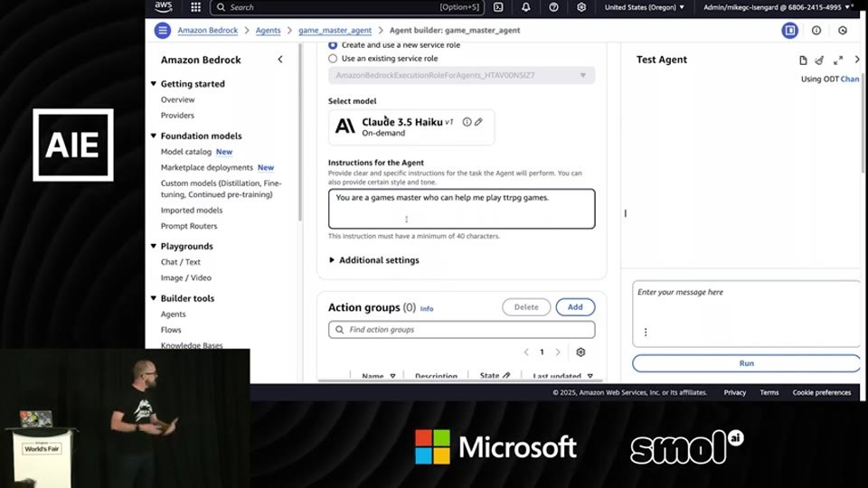This screenshot has width=868, height=488.
Task: Open action groups table preferences gear
Action: [x=580, y=352]
